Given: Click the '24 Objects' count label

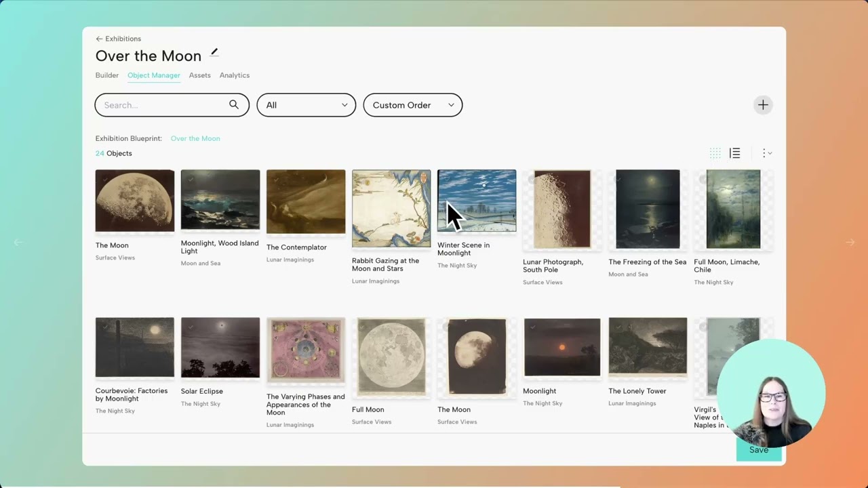Looking at the screenshot, I should (x=114, y=153).
